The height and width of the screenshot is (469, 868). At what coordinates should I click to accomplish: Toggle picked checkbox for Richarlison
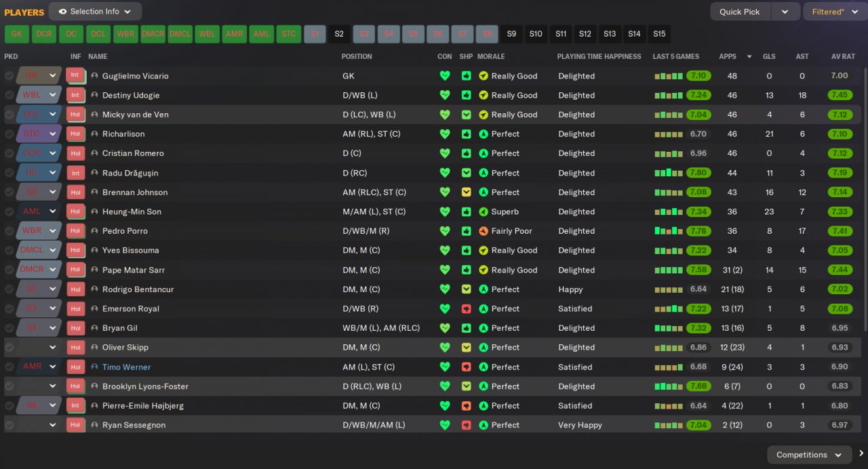pyautogui.click(x=9, y=134)
